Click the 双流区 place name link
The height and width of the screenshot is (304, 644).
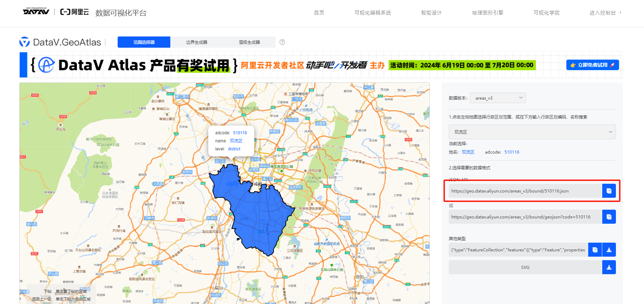pyautogui.click(x=468, y=152)
